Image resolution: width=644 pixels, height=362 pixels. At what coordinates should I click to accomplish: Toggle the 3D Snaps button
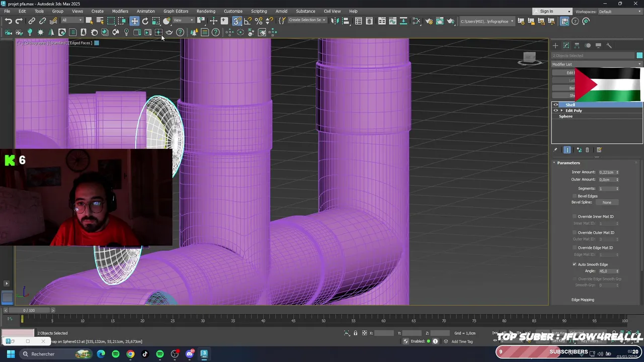pos(237,21)
